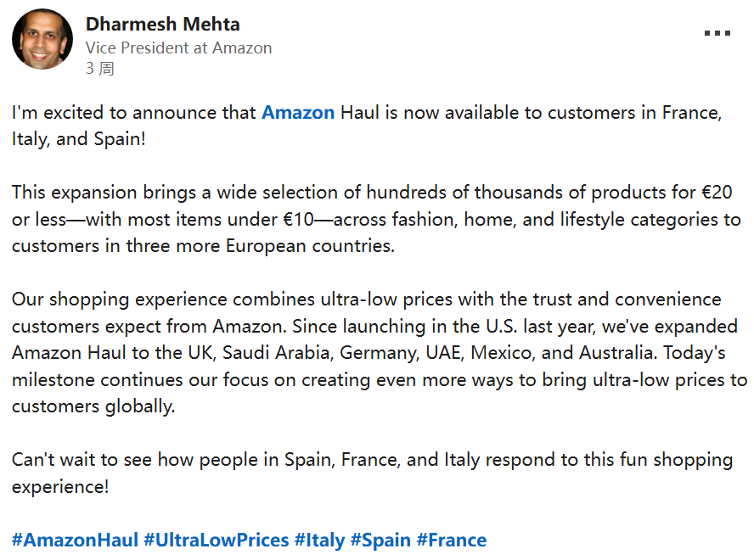Click the paragraph beginning "Our shopping experience"
Screen dimensions: 754x560
coord(255,300)
